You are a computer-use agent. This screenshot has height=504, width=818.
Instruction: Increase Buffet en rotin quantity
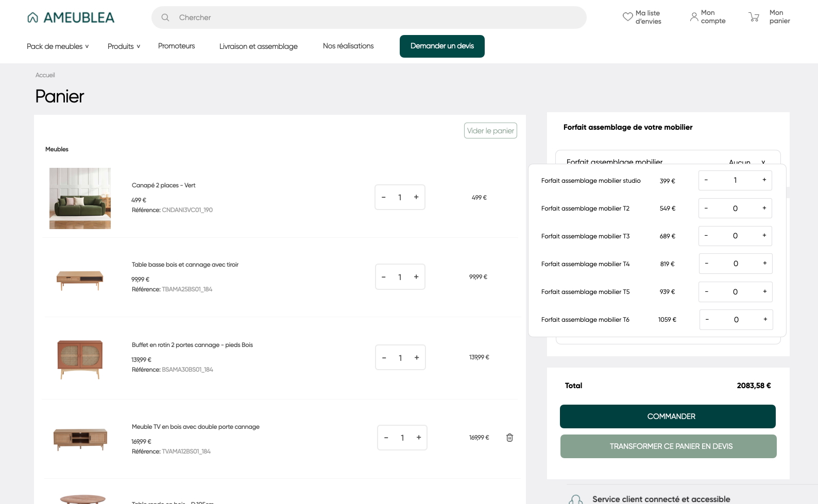(x=417, y=357)
